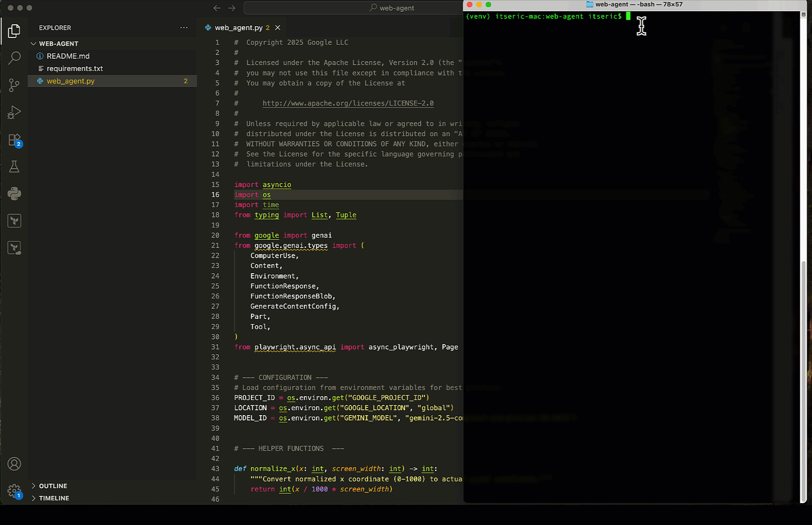Open the Search view in activity bar

14,58
